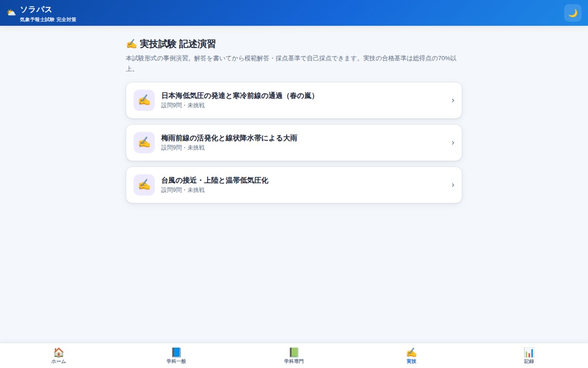Click the 設問9問・未挑戦 text under 日本海低気圧
Viewport: 588px width, 368px height.
[x=183, y=105]
